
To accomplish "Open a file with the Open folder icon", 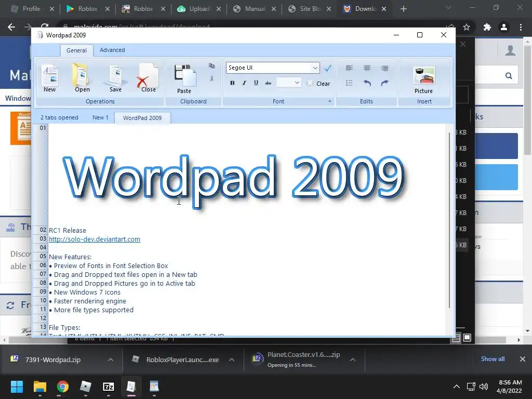I will pyautogui.click(x=82, y=78).
